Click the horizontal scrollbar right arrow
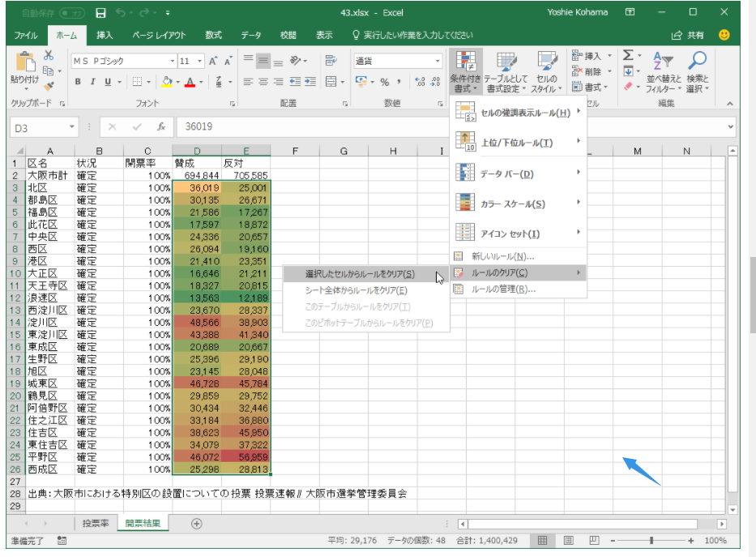This screenshot has height=557, width=756. [722, 524]
